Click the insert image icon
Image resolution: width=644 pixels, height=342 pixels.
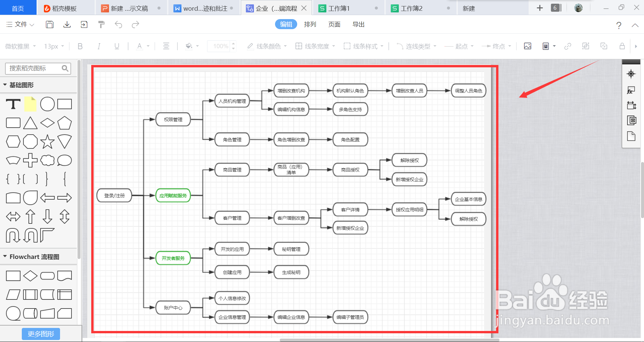(x=528, y=46)
